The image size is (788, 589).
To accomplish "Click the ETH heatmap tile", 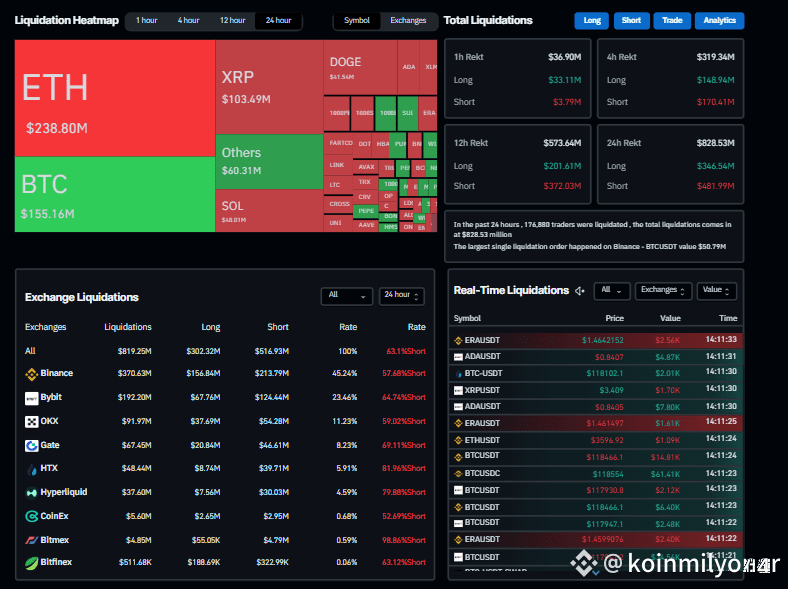I will 115,99.
